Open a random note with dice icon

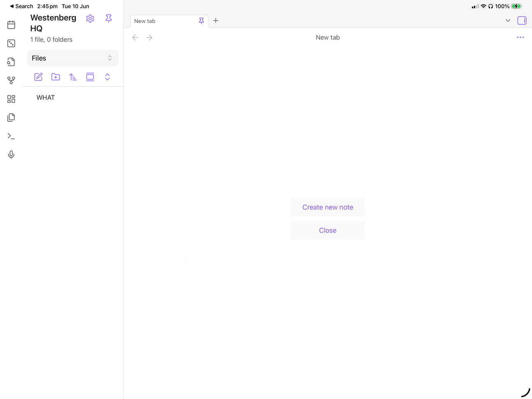11,43
